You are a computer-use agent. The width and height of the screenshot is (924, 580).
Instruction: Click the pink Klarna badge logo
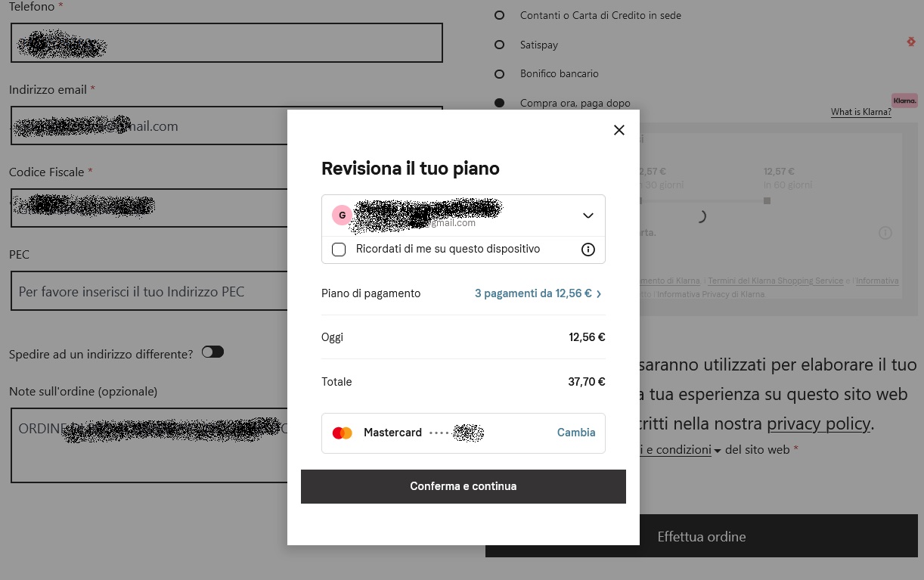pyautogui.click(x=904, y=101)
